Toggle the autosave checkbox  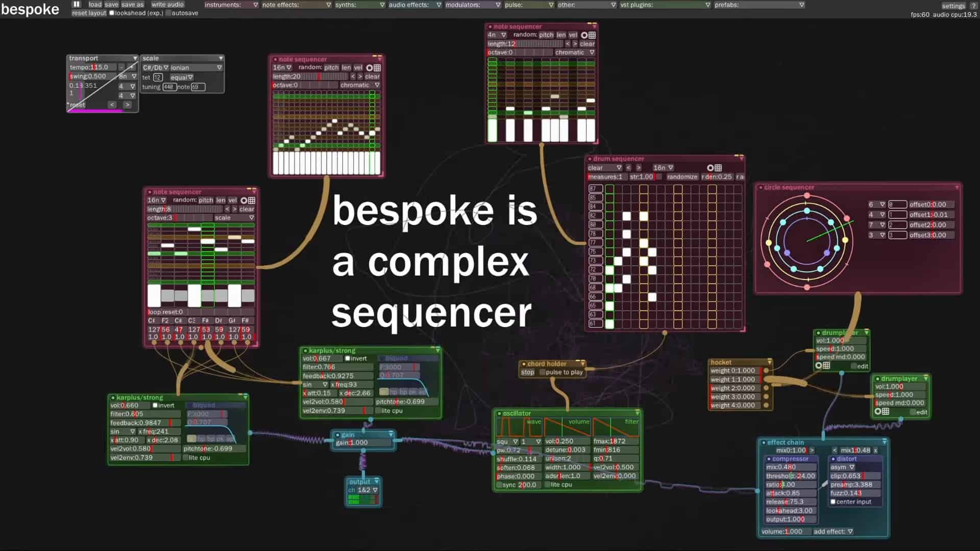click(x=168, y=13)
